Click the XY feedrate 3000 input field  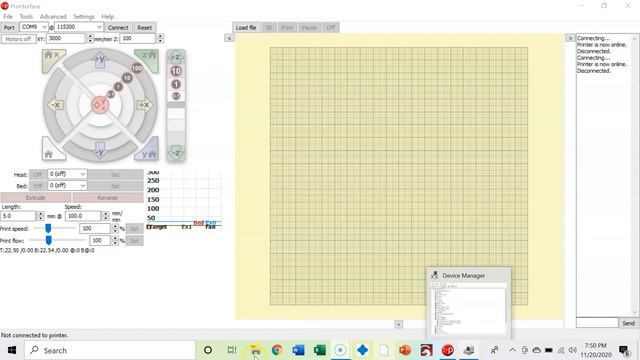point(66,38)
